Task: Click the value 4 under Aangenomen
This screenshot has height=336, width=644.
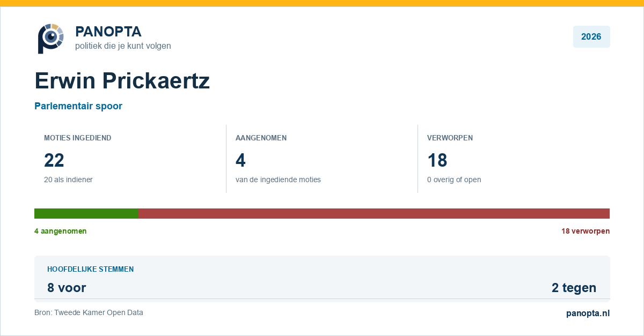Action: click(241, 160)
